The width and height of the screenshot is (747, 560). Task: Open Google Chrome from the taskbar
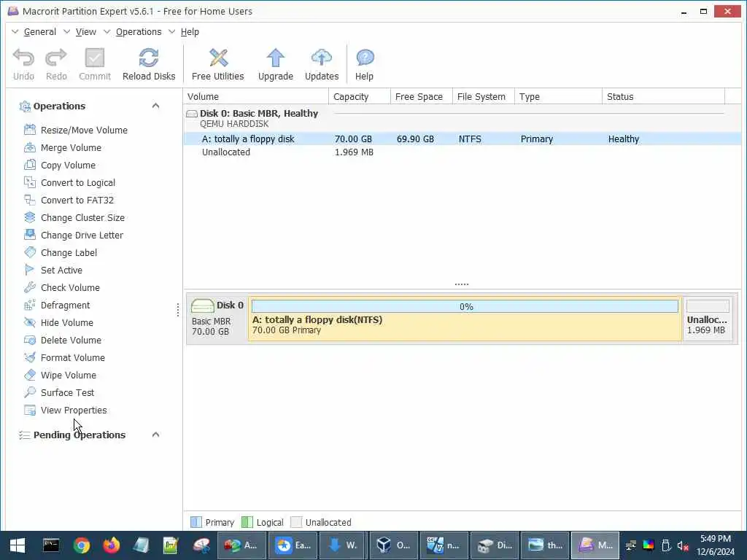[x=82, y=545]
